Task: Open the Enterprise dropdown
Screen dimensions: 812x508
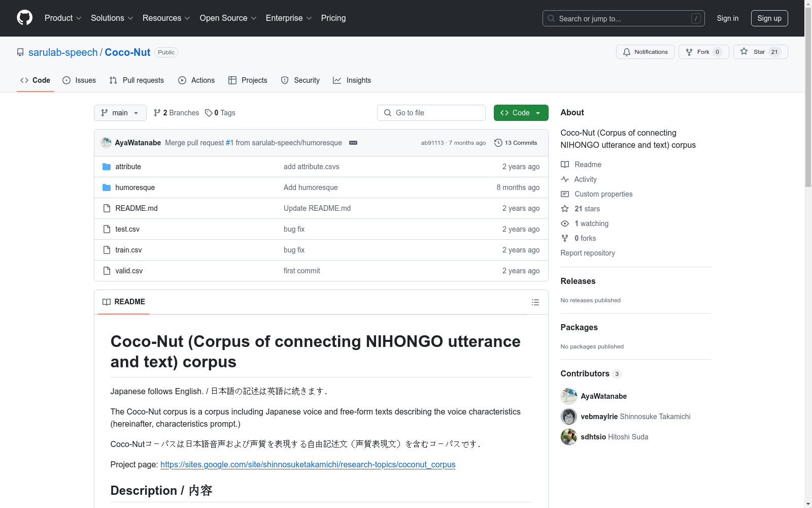Action: (289, 18)
